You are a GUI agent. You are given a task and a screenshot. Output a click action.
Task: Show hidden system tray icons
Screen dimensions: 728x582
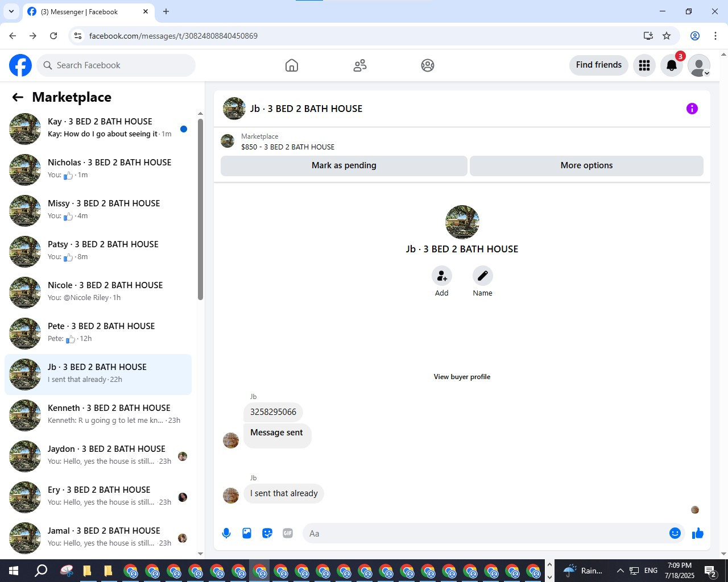click(621, 571)
